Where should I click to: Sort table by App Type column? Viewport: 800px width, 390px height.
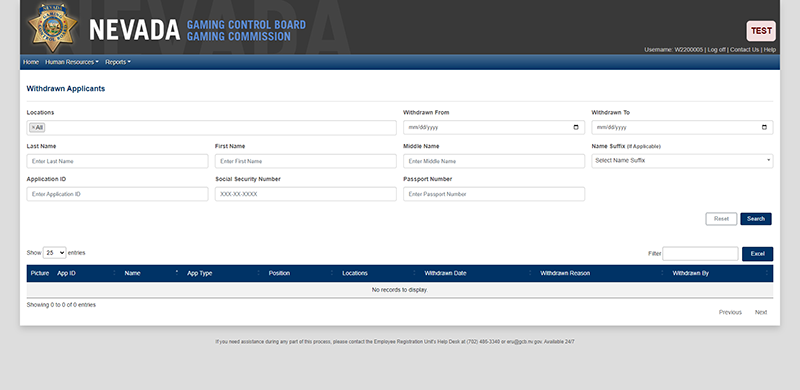(x=224, y=273)
